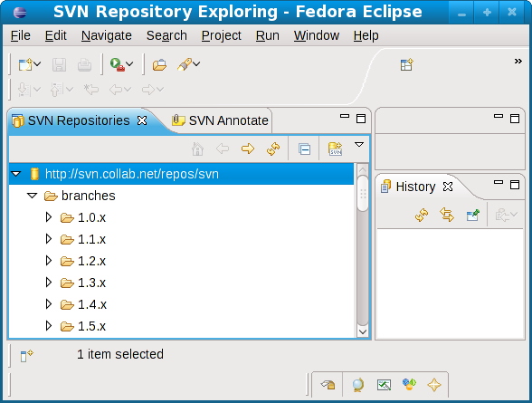Click the main toolbar Back arrow
This screenshot has height=403, width=532.
coord(116,90)
